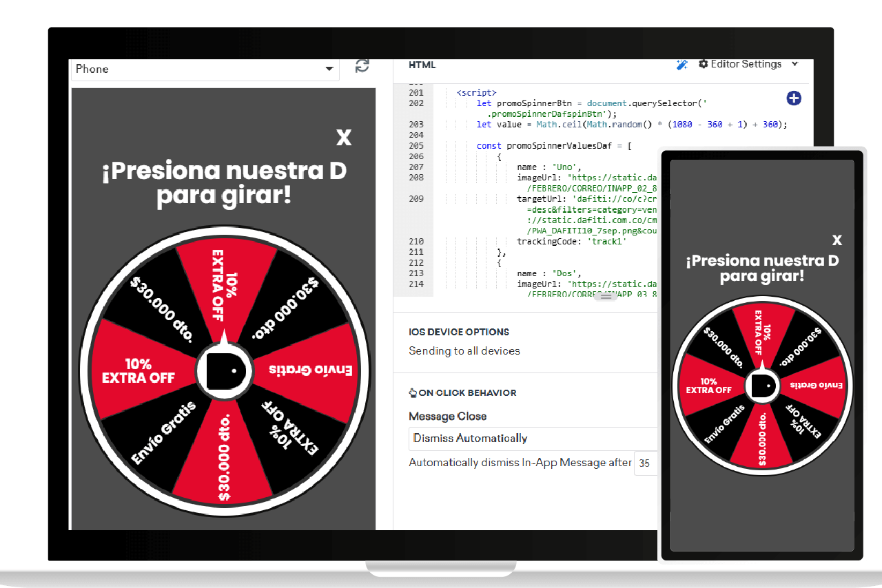Edit the dismiss timeout value of 35

(x=645, y=463)
